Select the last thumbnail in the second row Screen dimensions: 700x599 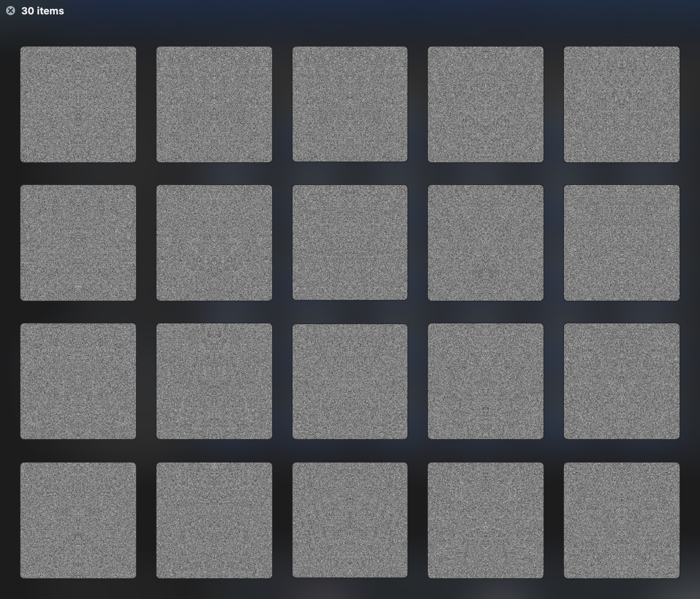click(622, 243)
